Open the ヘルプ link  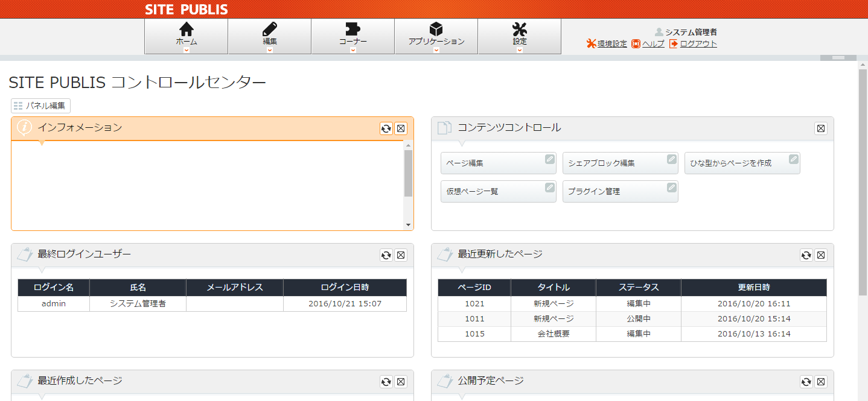click(x=653, y=44)
